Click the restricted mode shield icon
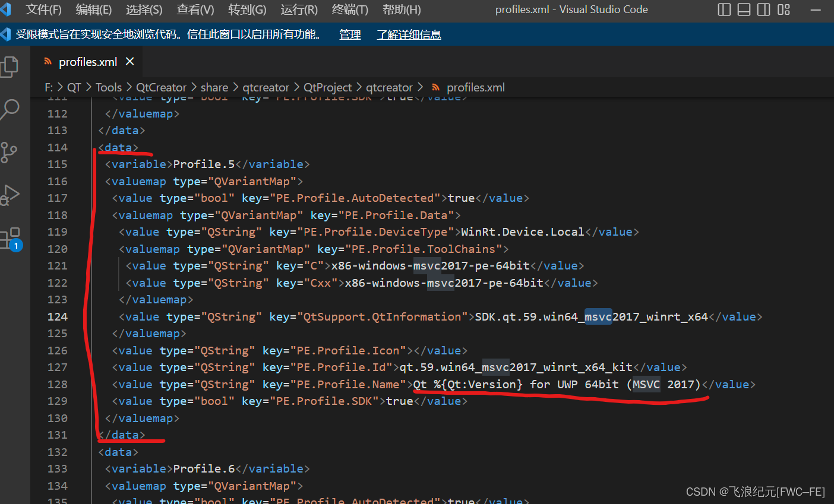Viewport: 834px width, 504px height. pos(6,34)
